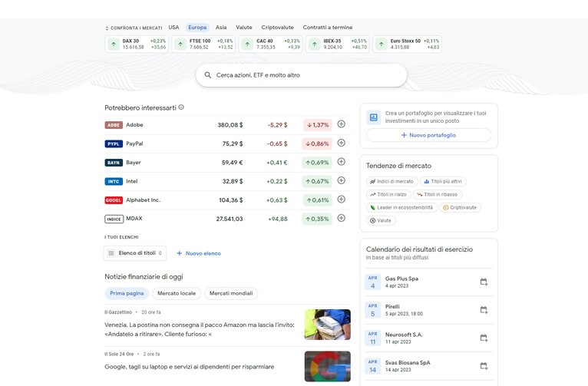Open the postina article thumbnail image
This screenshot has height=386, width=588.
pyautogui.click(x=327, y=325)
